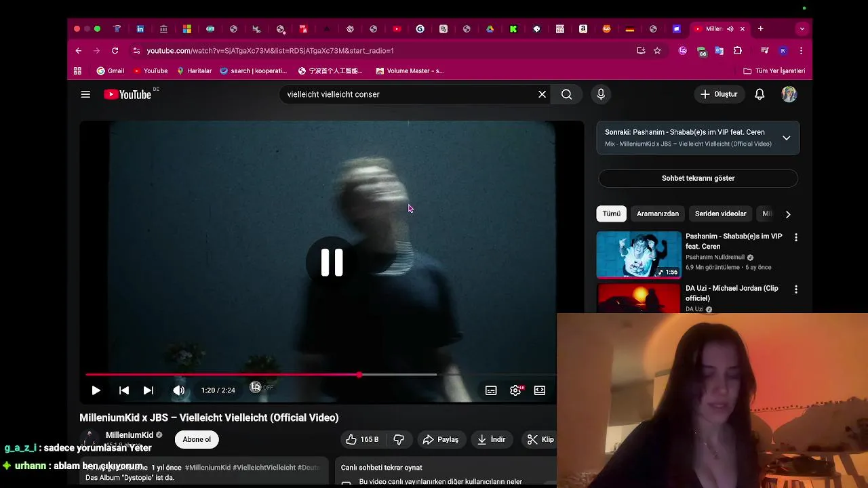Mute the tab via speaker icon
868x488 pixels.
pyautogui.click(x=730, y=28)
